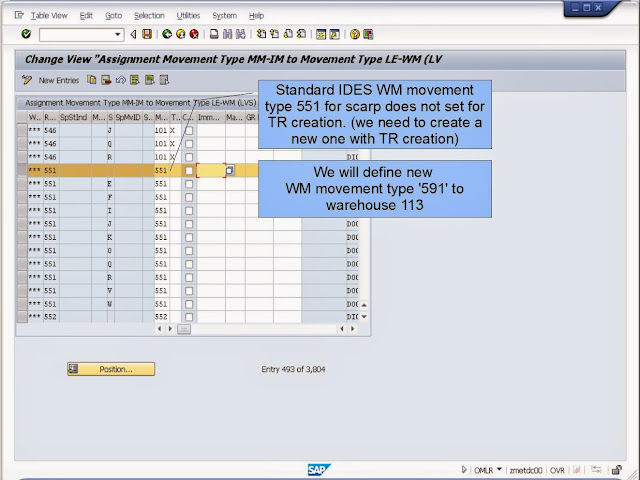Image resolution: width=640 pixels, height=480 pixels.
Task: Open the Goto menu
Action: coord(113,16)
